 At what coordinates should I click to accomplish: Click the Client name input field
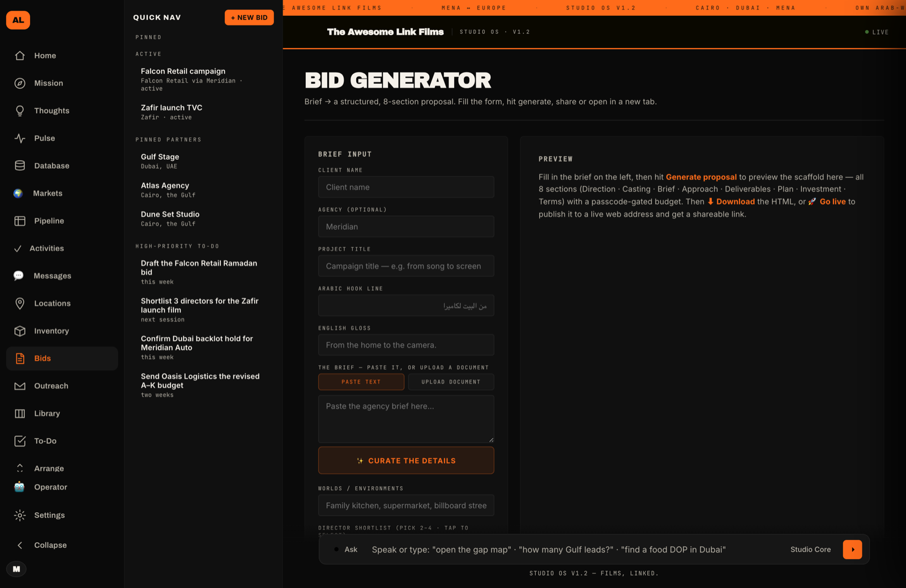tap(406, 187)
